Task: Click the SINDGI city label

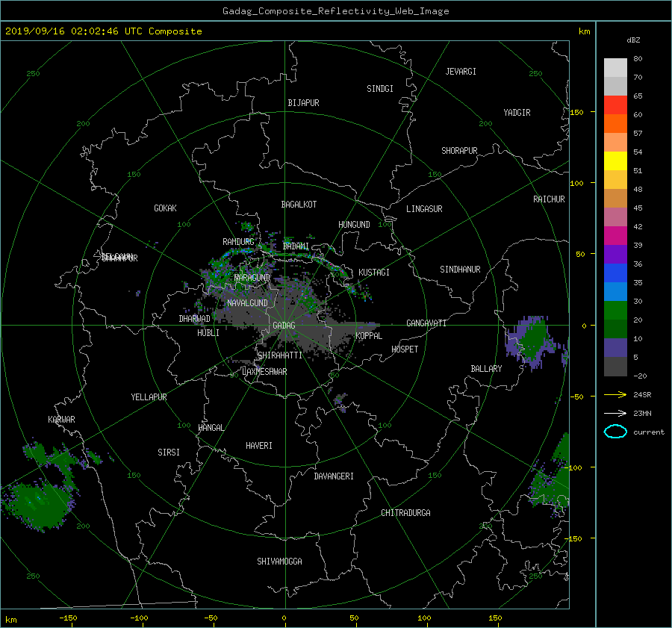Action: tap(380, 89)
